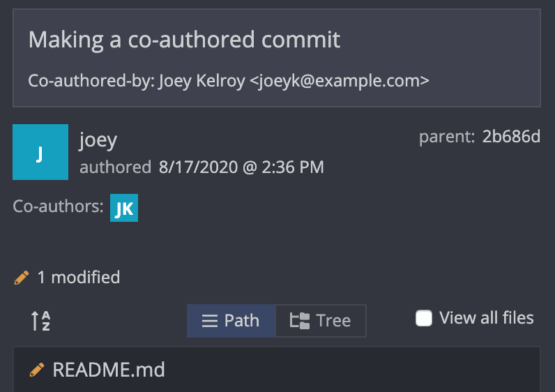Click the authored date 8/17/2020 timestamp
The image size is (555, 392).
click(241, 167)
